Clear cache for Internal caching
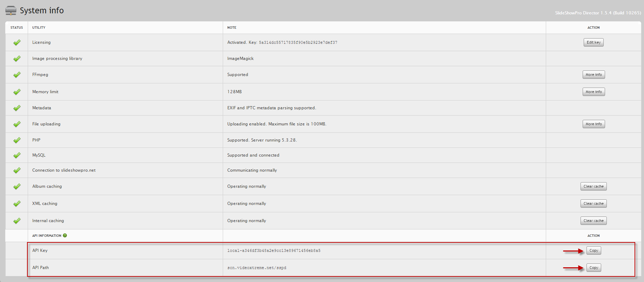The height and width of the screenshot is (282, 644). point(593,221)
